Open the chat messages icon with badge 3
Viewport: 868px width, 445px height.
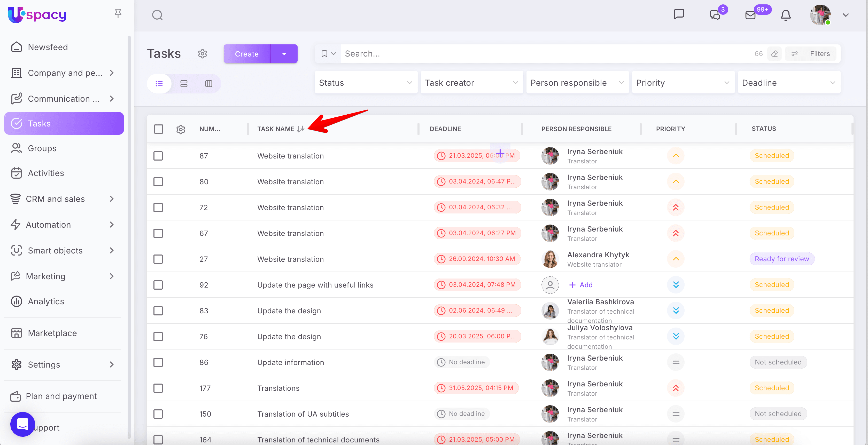click(x=715, y=15)
